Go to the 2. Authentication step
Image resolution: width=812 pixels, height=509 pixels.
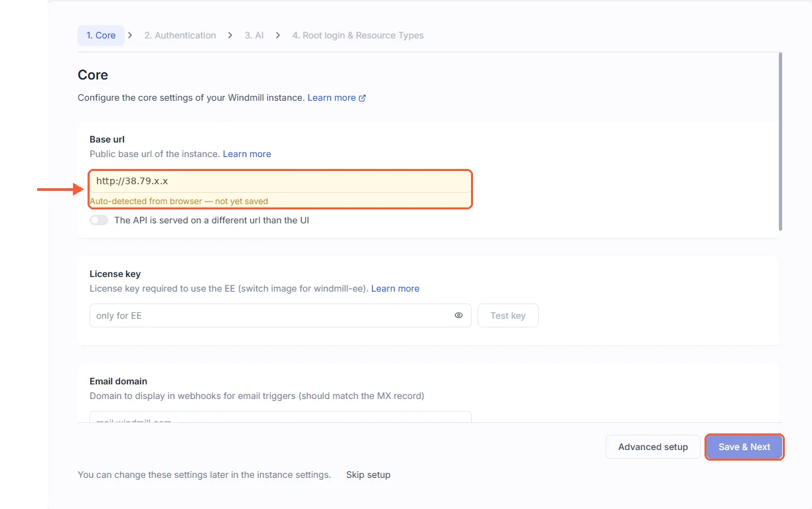click(180, 35)
